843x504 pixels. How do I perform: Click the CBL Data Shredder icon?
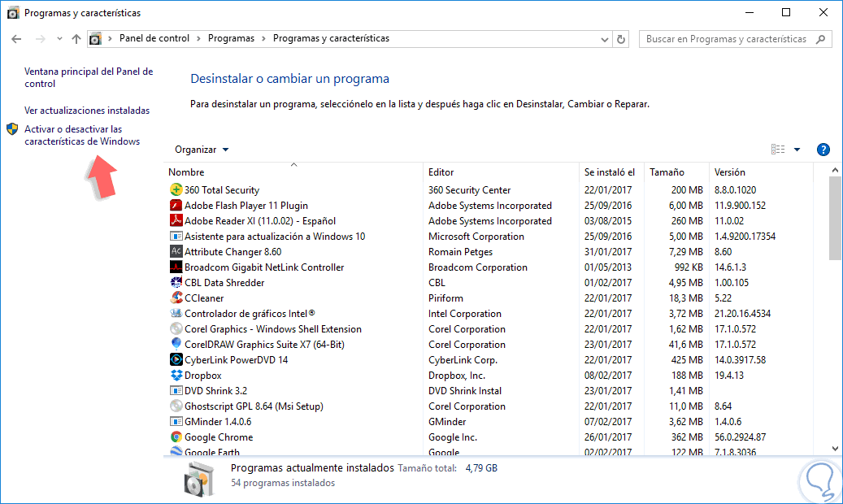(x=176, y=282)
